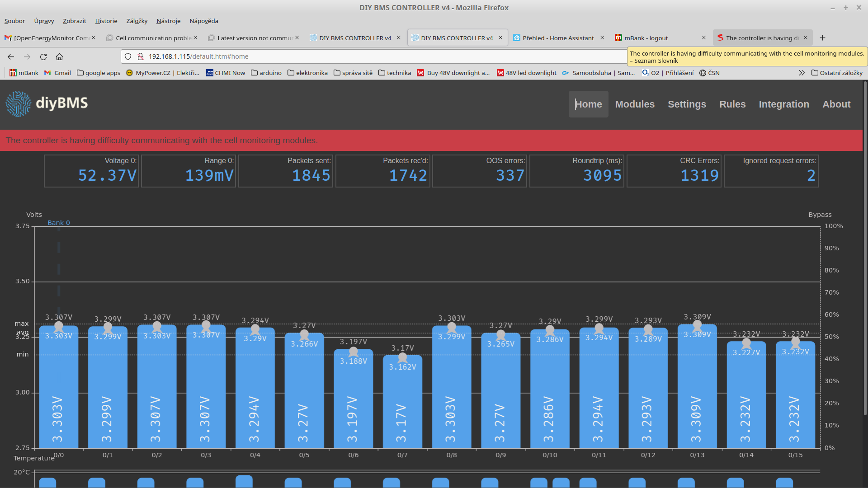Open the ČSN bookmark

click(709, 73)
